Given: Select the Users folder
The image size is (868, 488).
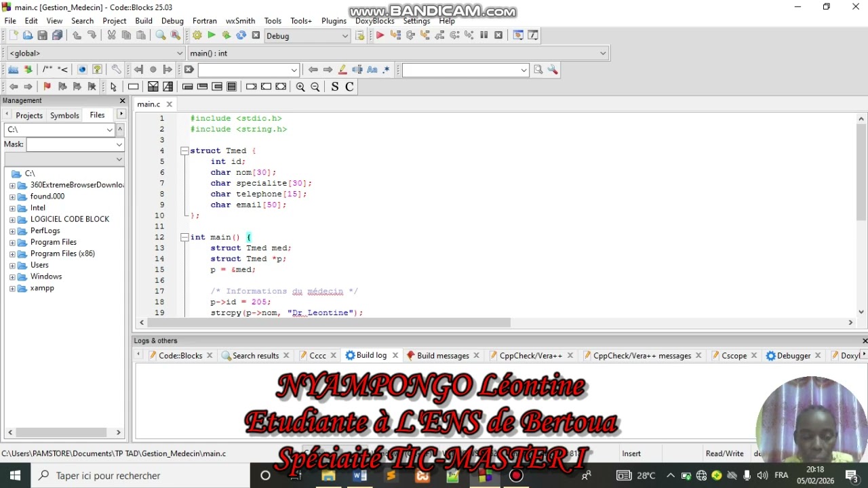Looking at the screenshot, I should click(39, 265).
